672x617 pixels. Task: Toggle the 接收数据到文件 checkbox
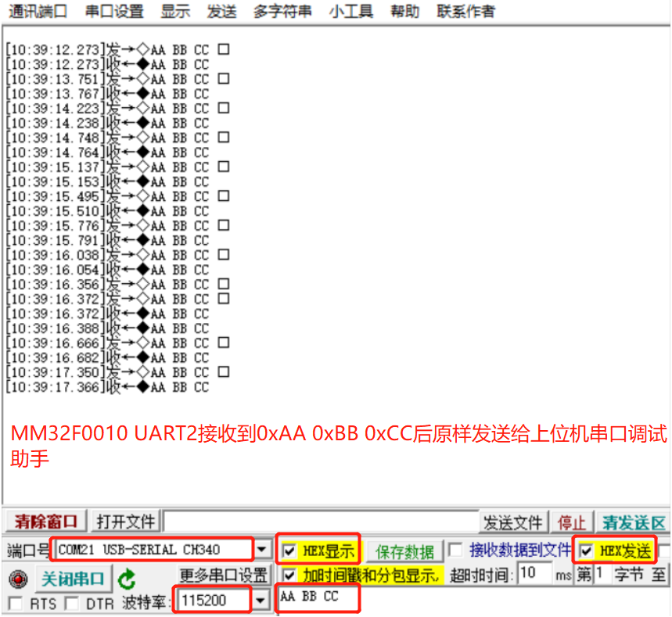click(x=455, y=550)
